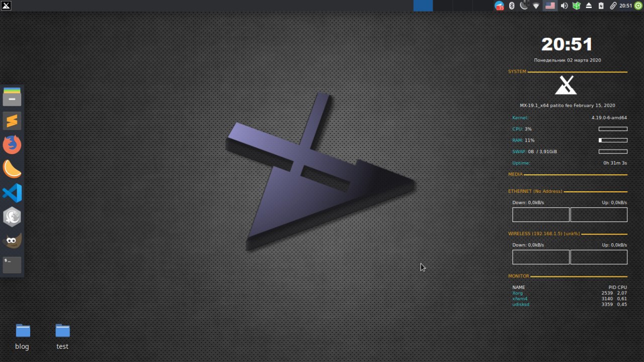Launch Visual Studio Code from the dock
This screenshot has height=362, width=644.
(12, 193)
